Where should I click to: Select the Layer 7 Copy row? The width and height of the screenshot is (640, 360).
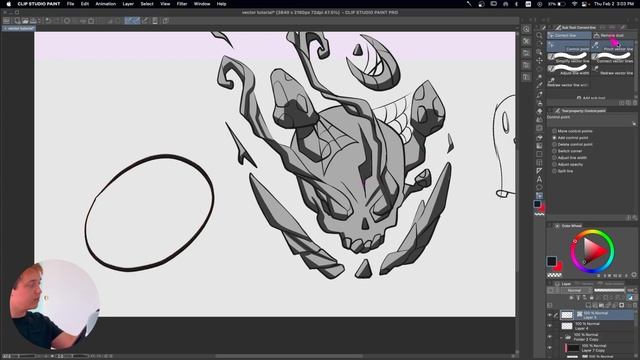pyautogui.click(x=598, y=348)
